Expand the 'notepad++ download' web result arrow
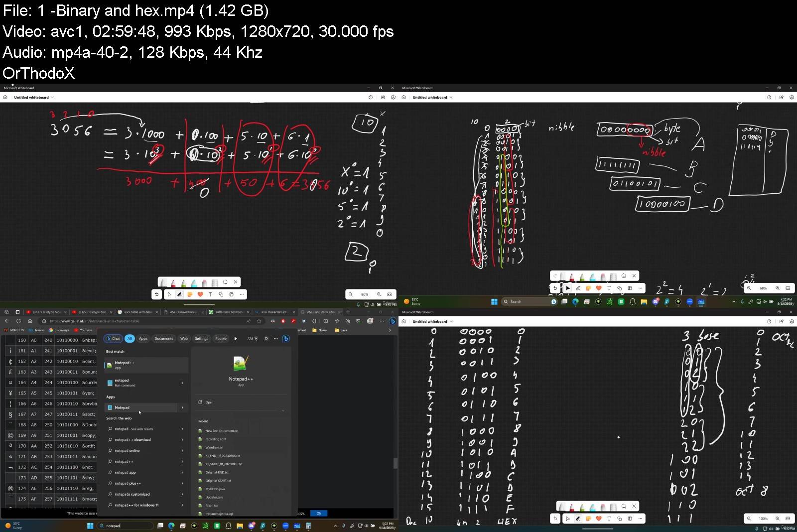The width and height of the screenshot is (797, 532). coord(182,440)
